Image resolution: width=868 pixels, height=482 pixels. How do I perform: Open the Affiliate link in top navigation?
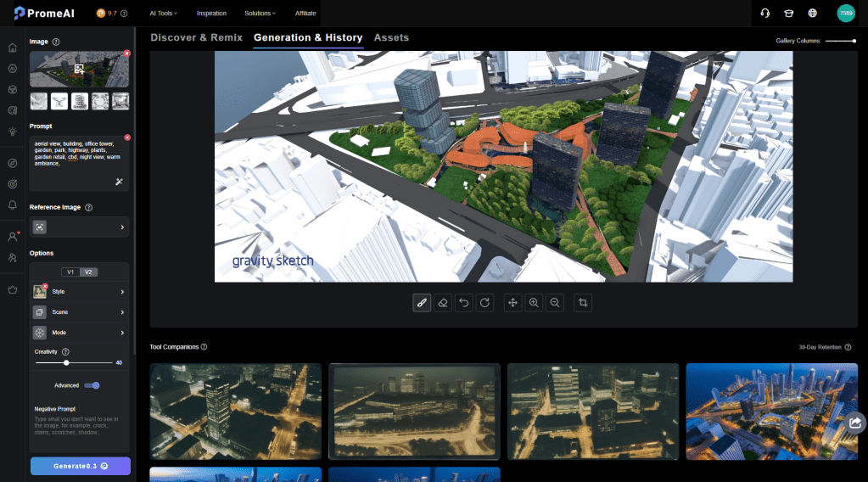click(x=305, y=14)
